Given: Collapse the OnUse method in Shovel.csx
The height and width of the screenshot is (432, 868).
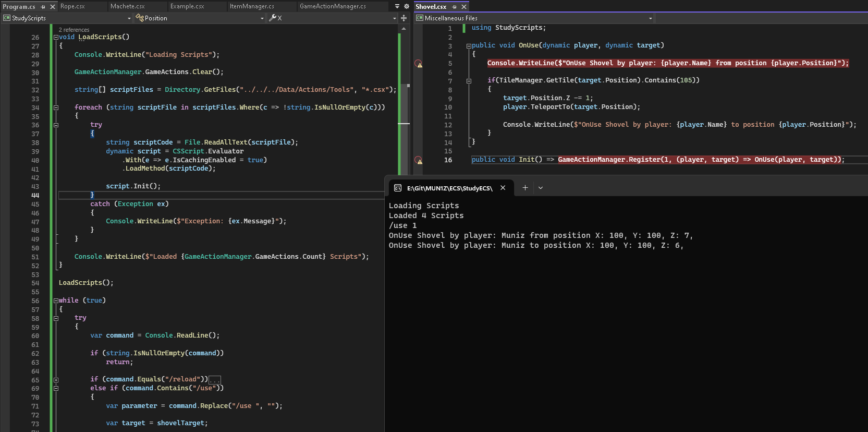Looking at the screenshot, I should point(469,46).
